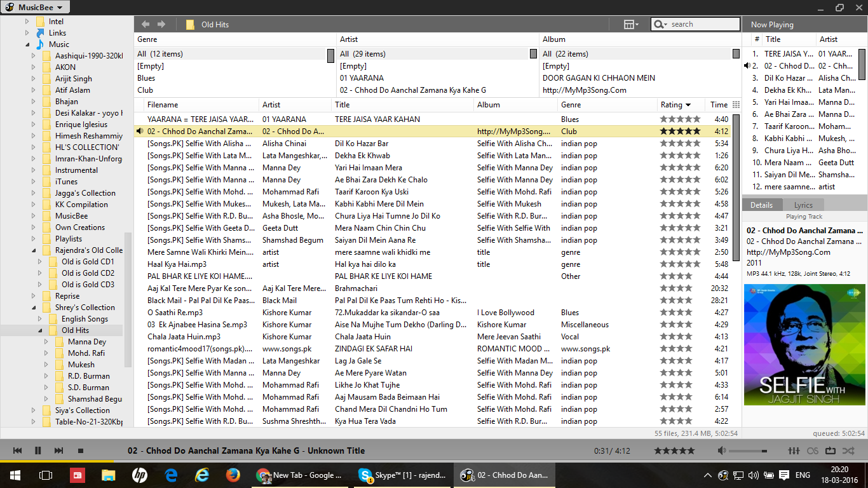Turn on repeat playback mode

(x=831, y=451)
